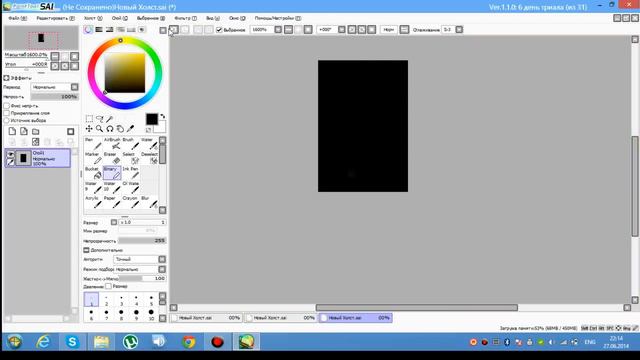Viewport: 640px width, 360px height.
Task: Select brush size preset 10
Action: 151,314
